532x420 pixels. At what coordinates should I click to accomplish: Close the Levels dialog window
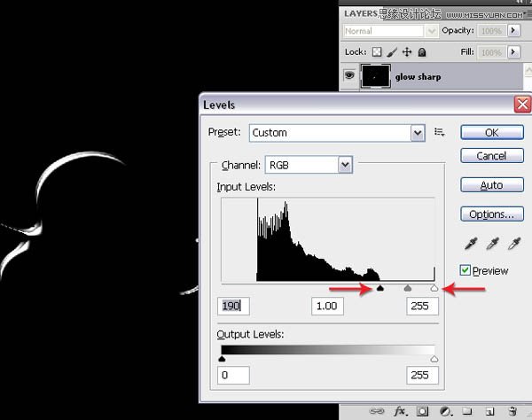coord(522,104)
